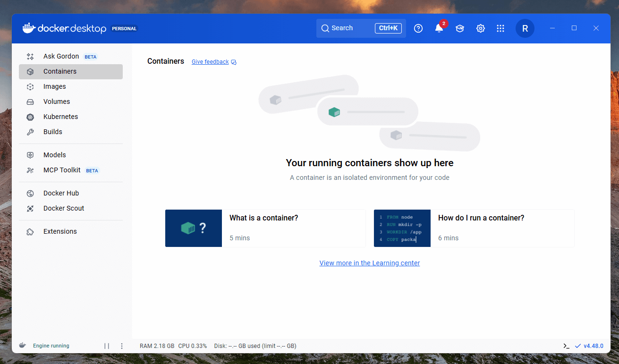The width and height of the screenshot is (619, 364).
Task: Click the engine whale icon in status bar
Action: (x=22, y=346)
